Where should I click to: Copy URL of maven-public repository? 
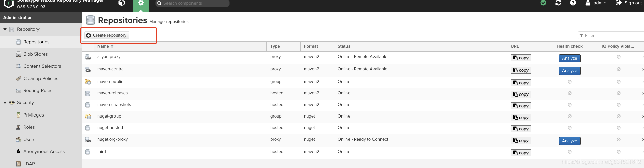[521, 83]
